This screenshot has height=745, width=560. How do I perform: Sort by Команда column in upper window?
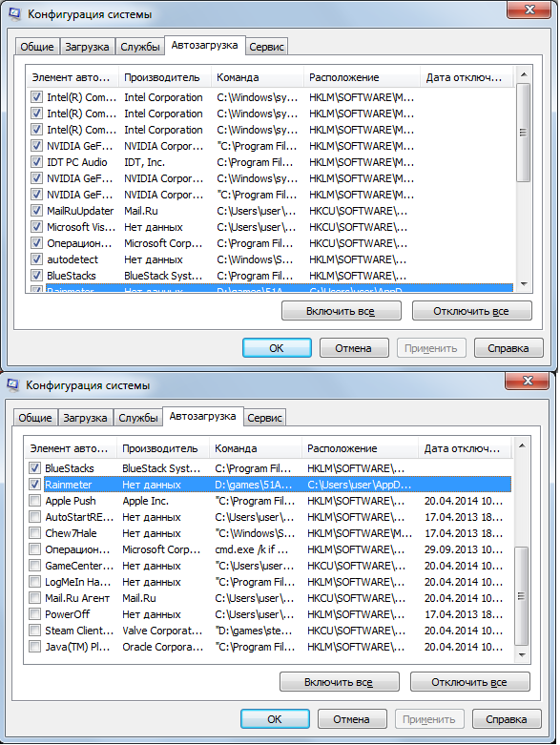(257, 77)
